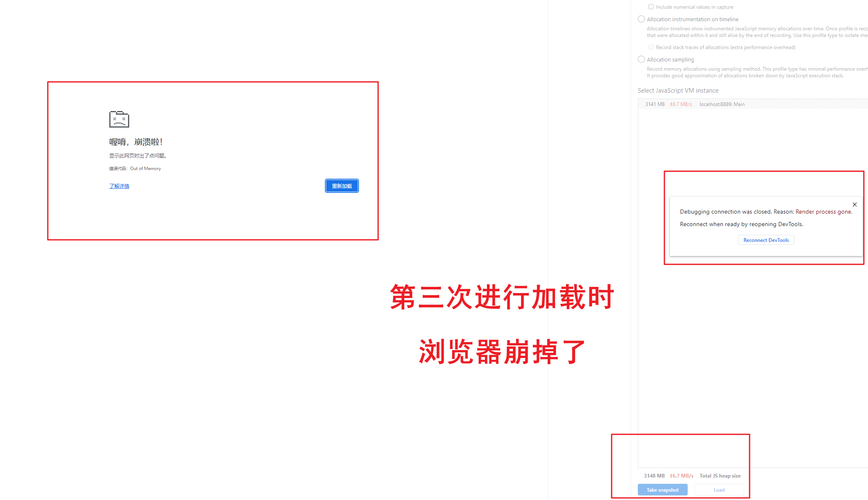Click 了解详情 learn more link
This screenshot has height=500, width=868.
click(119, 185)
